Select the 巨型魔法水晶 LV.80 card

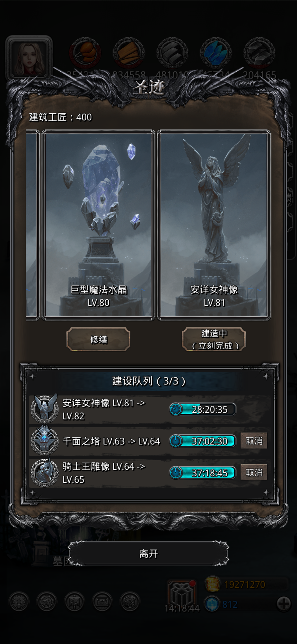pyautogui.click(x=98, y=225)
